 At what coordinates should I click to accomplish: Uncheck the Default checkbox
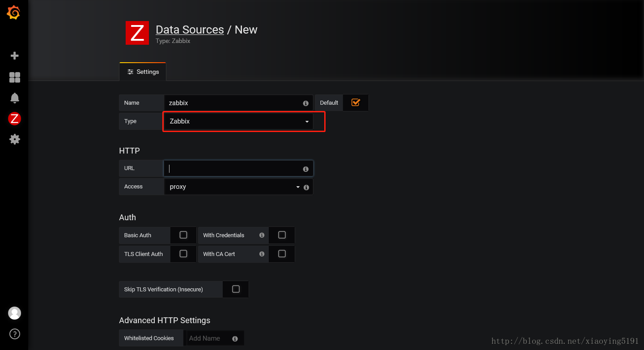356,102
